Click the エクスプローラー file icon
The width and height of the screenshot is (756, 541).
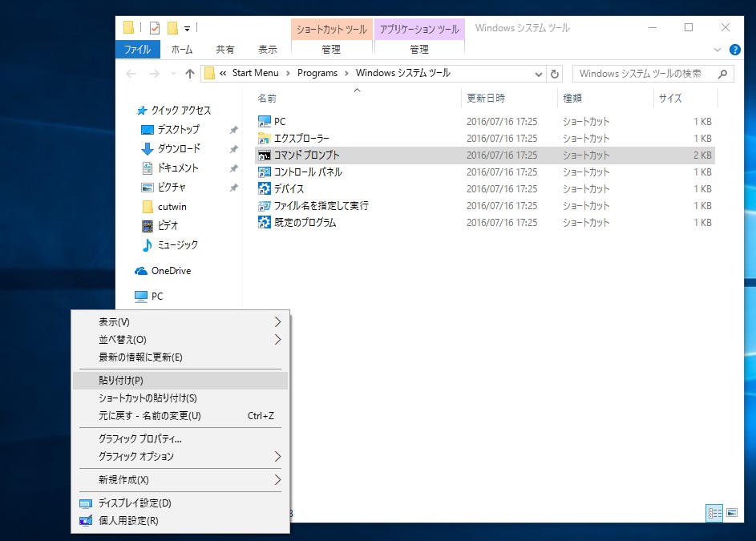tap(265, 139)
